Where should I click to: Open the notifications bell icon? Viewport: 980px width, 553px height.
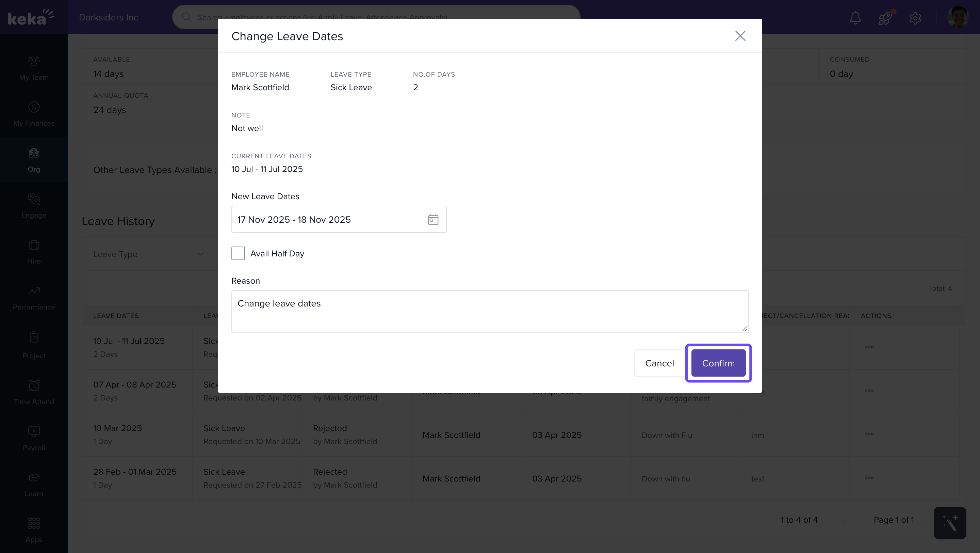tap(855, 17)
